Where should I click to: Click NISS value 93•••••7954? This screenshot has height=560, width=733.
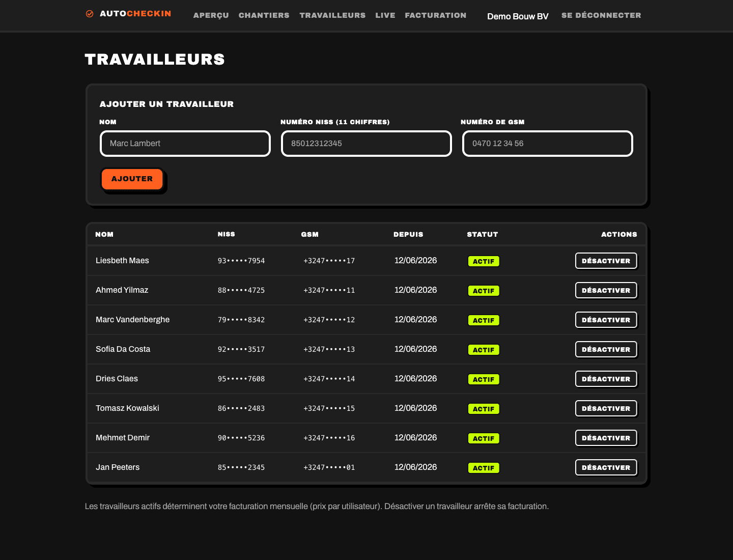click(241, 261)
